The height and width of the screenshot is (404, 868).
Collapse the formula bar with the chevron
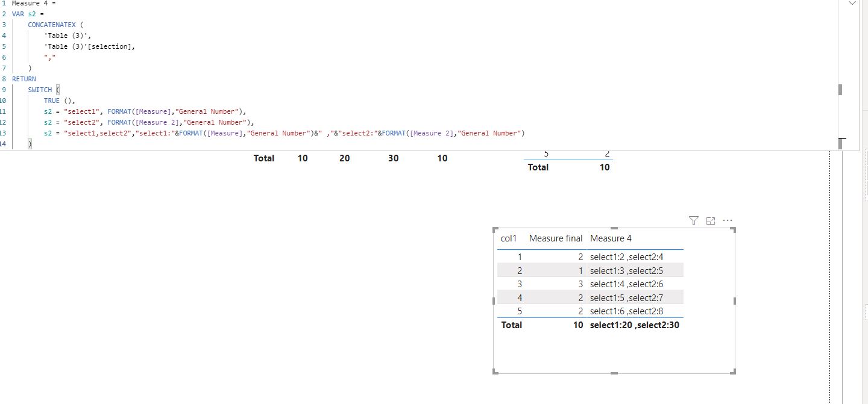tap(852, 4)
